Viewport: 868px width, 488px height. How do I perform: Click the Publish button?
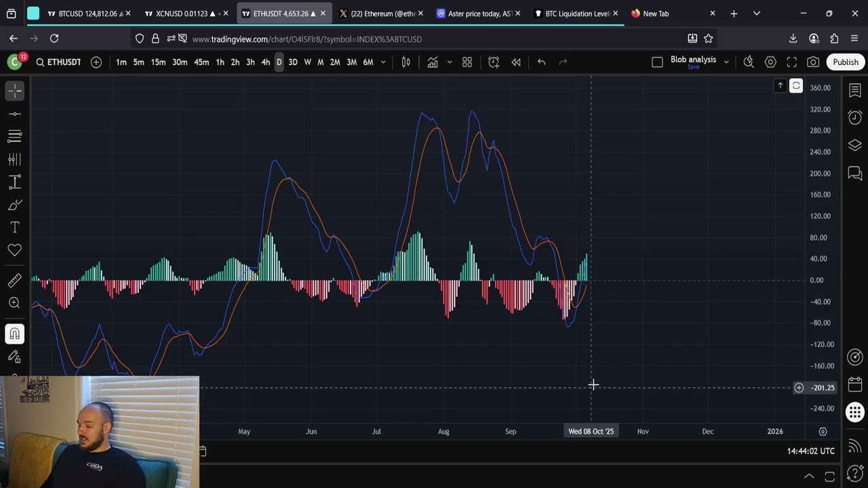click(845, 62)
